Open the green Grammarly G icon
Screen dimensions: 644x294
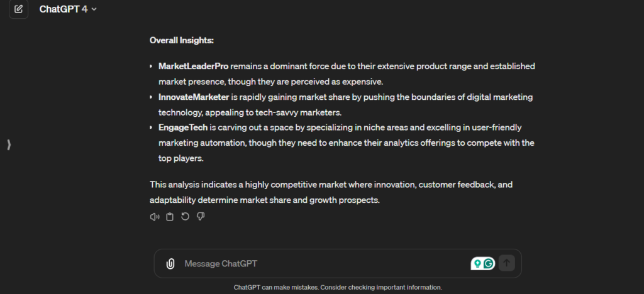488,264
